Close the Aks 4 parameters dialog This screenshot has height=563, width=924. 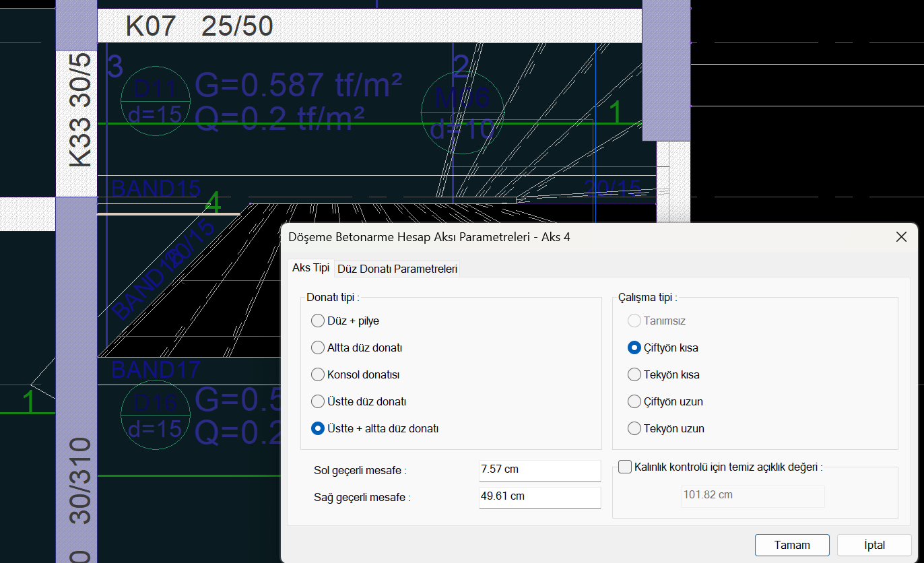[901, 237]
